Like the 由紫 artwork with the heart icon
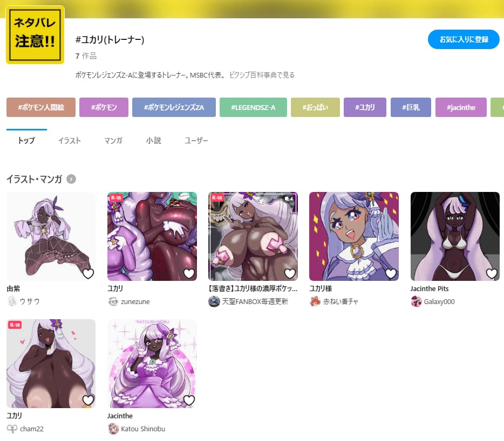 tap(88, 273)
